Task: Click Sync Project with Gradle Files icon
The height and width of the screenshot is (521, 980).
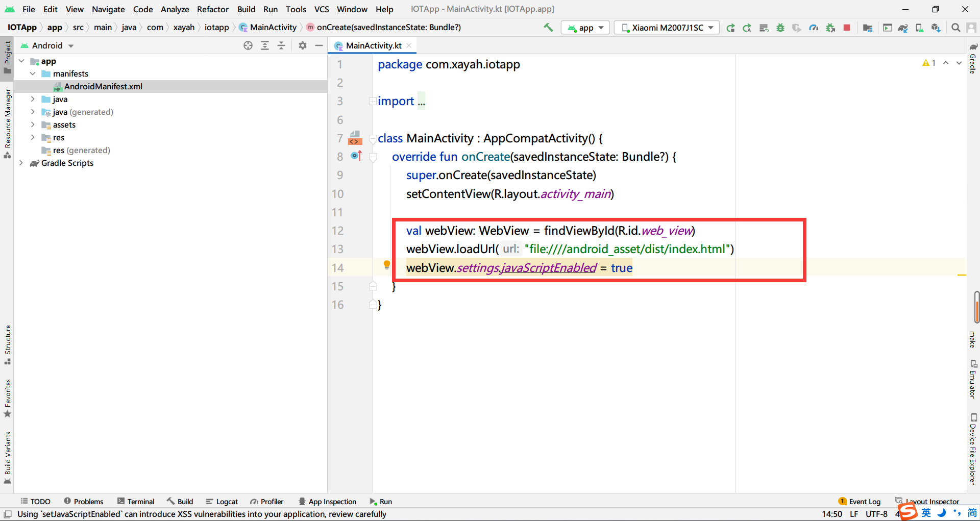Action: tap(902, 28)
